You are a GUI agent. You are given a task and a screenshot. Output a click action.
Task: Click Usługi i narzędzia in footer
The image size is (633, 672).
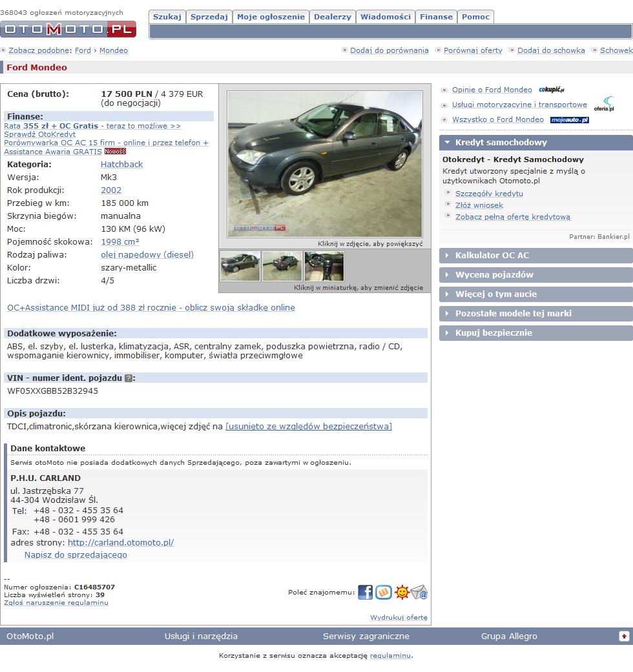201,636
